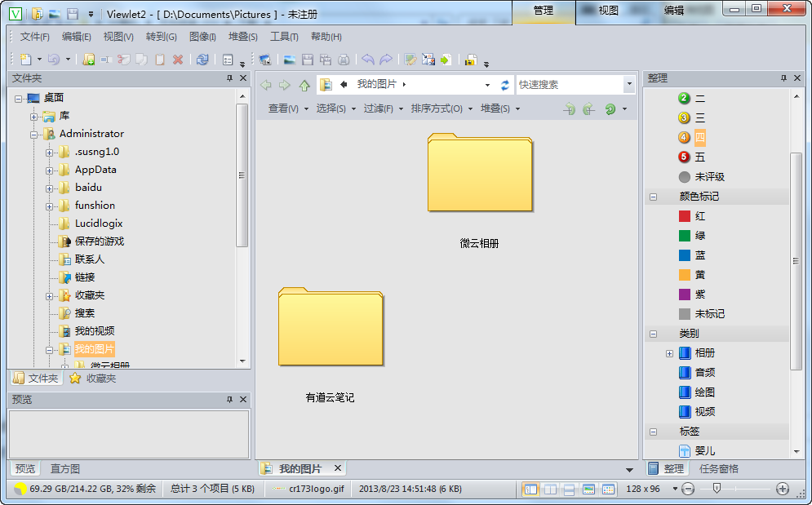Select rating 2 二
The height and width of the screenshot is (505, 812).
pyautogui.click(x=692, y=99)
